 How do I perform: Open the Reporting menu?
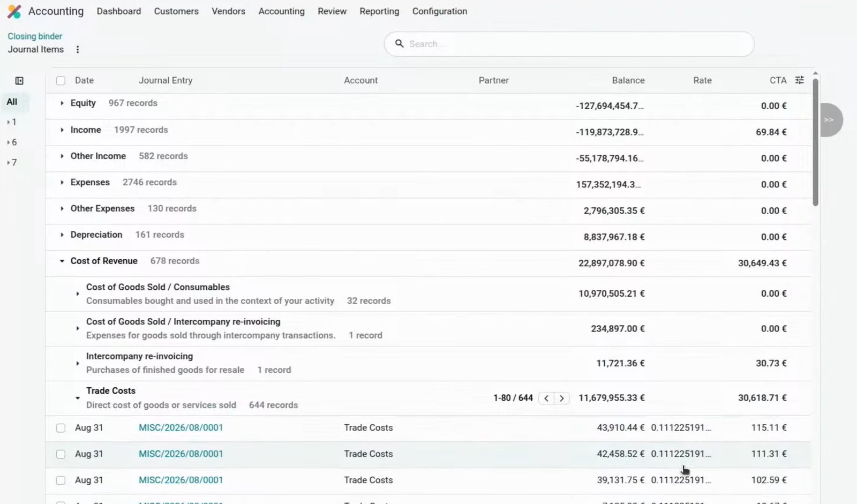pos(379,11)
